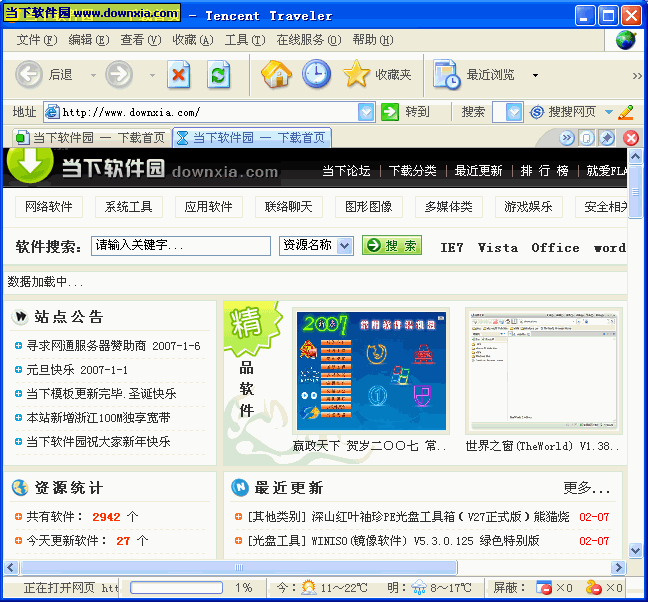Image resolution: width=648 pixels, height=602 pixels.
Task: Open the 查看(V) menu
Action: [141, 40]
